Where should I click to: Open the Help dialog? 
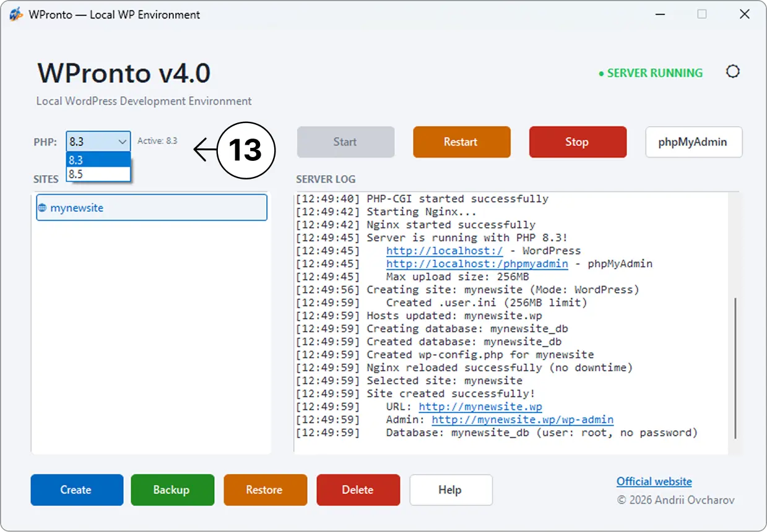(x=451, y=490)
